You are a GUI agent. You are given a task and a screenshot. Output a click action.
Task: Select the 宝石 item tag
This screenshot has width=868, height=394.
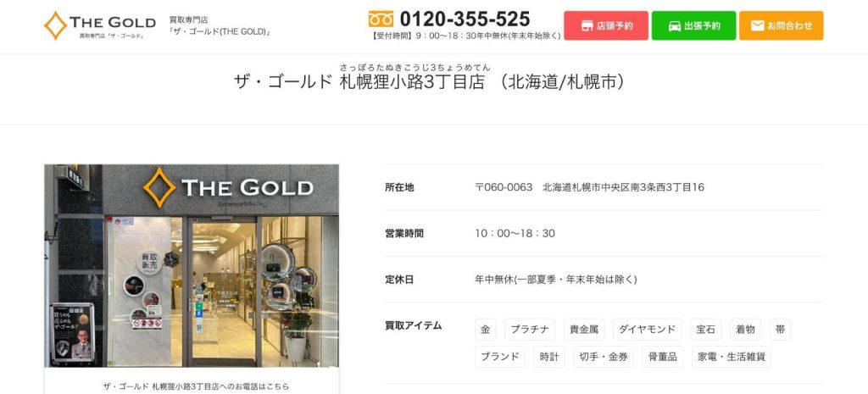[706, 330]
